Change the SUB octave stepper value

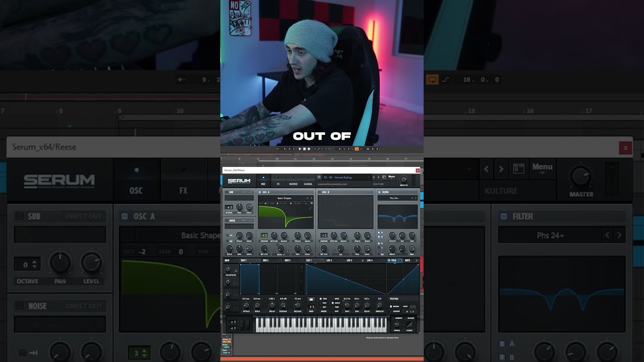(229, 207)
